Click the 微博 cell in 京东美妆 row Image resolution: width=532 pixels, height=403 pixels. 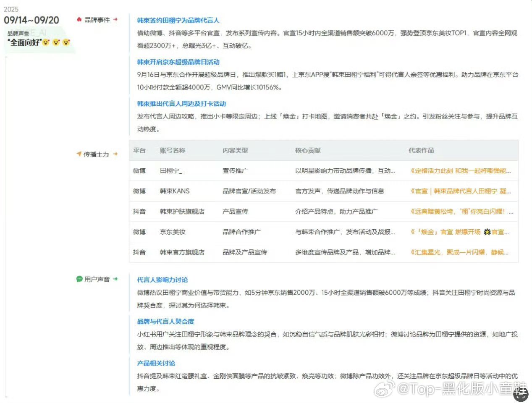(139, 232)
